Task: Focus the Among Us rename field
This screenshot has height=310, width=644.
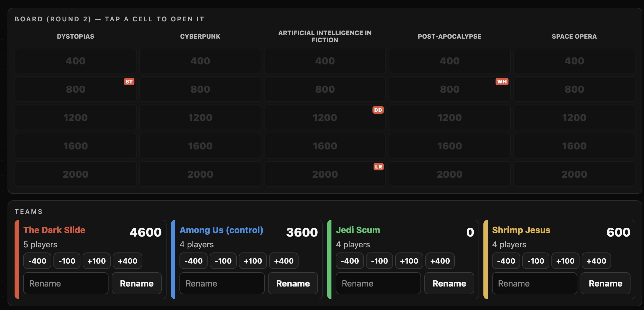Action: (x=222, y=283)
